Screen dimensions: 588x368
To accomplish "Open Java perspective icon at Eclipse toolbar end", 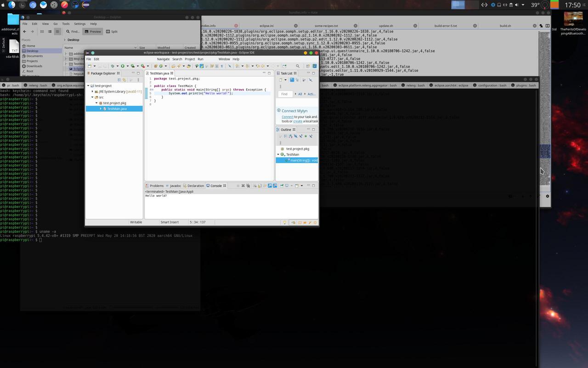I will pos(315,66).
